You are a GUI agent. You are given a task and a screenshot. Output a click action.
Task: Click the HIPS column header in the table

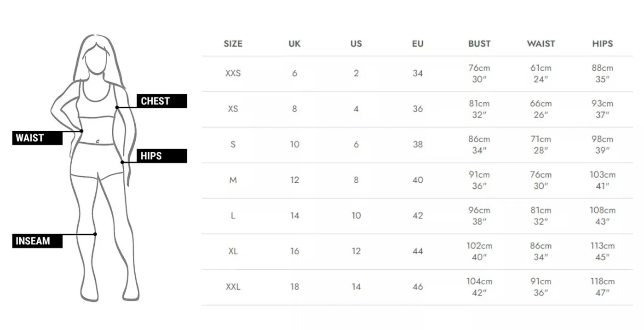(603, 44)
